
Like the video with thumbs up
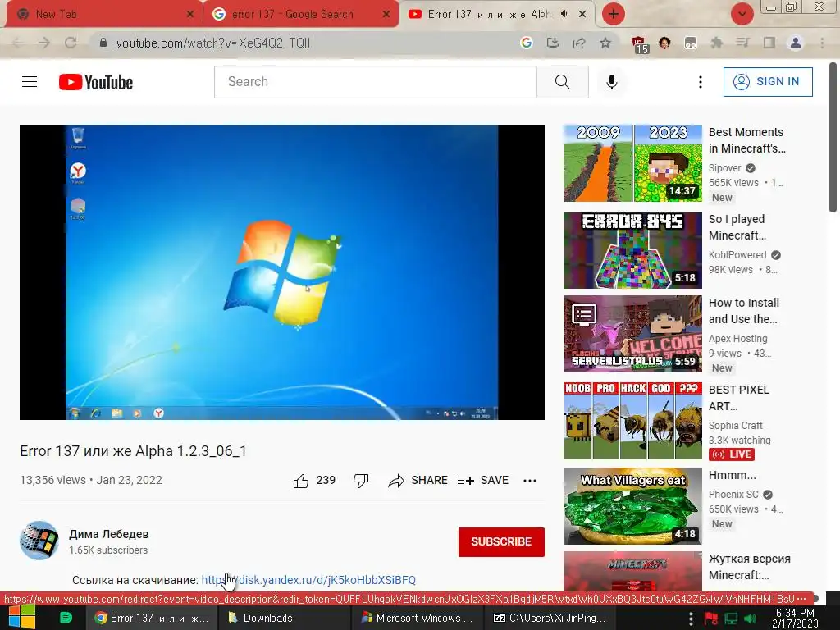tap(301, 481)
